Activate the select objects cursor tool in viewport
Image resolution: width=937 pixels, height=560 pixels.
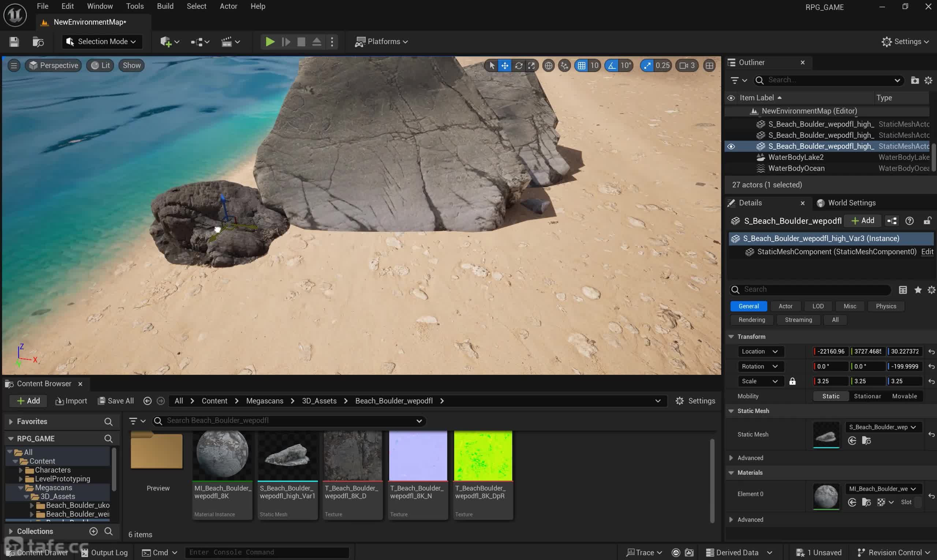[x=492, y=65]
